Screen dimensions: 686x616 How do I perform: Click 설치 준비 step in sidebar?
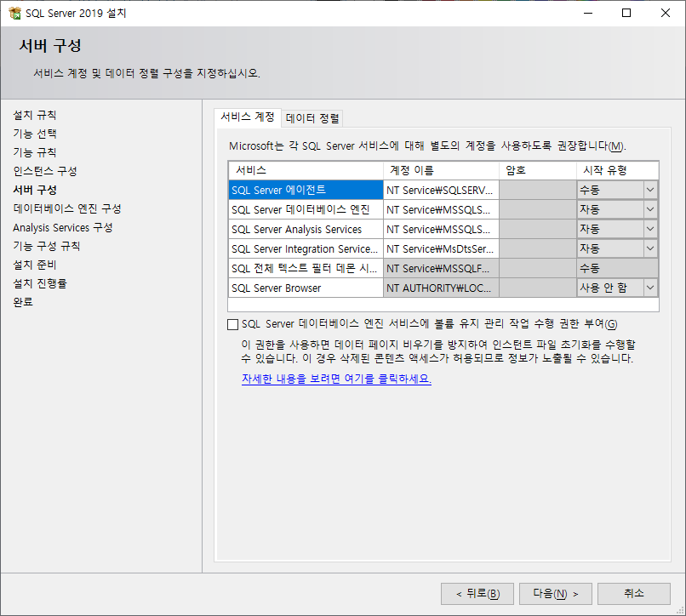point(35,265)
